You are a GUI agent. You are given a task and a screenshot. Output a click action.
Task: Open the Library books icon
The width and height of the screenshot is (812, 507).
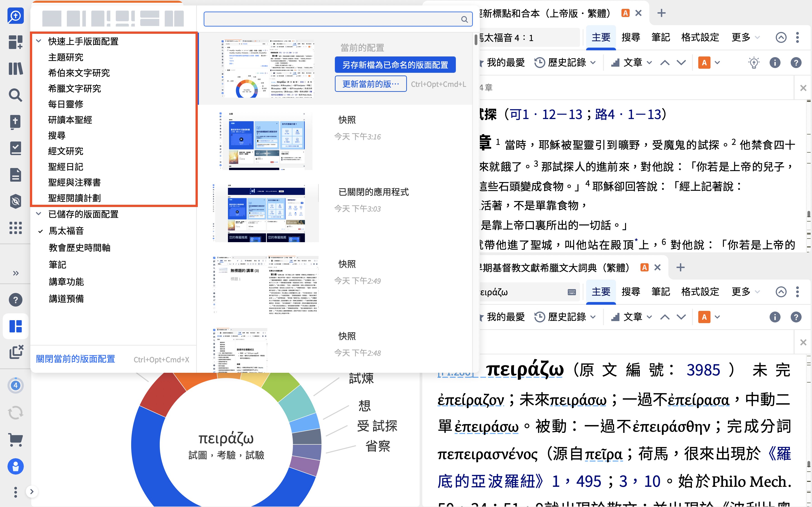click(15, 69)
